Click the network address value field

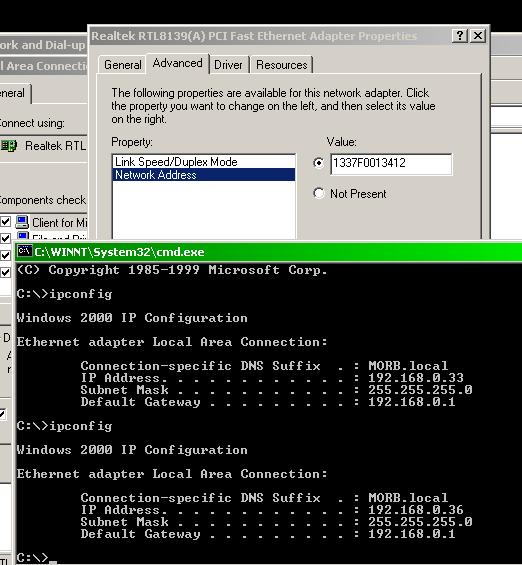coord(391,164)
